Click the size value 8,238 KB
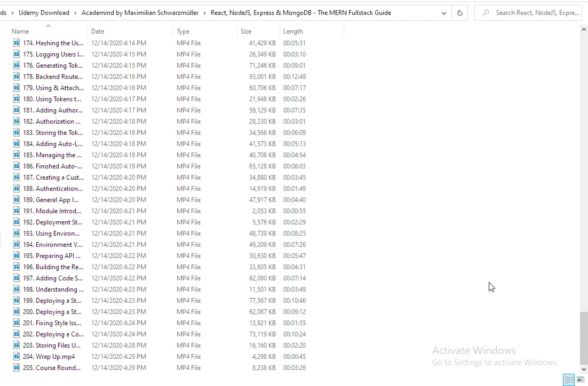 (264, 368)
